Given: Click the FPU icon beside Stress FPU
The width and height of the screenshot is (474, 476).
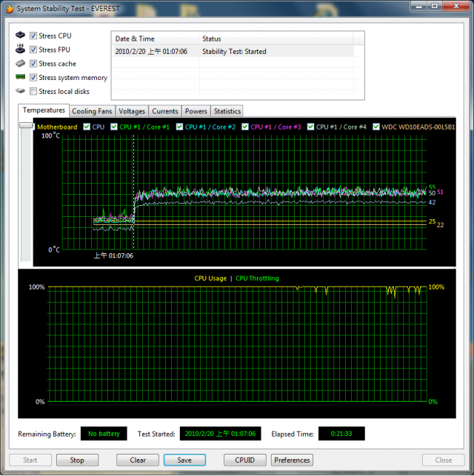Looking at the screenshot, I should pos(20,49).
